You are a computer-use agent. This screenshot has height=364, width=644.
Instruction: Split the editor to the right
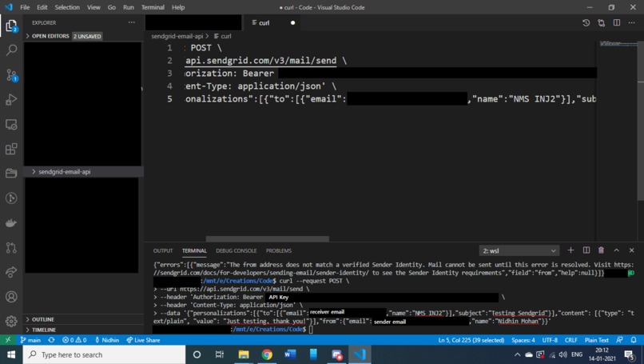[617, 22]
